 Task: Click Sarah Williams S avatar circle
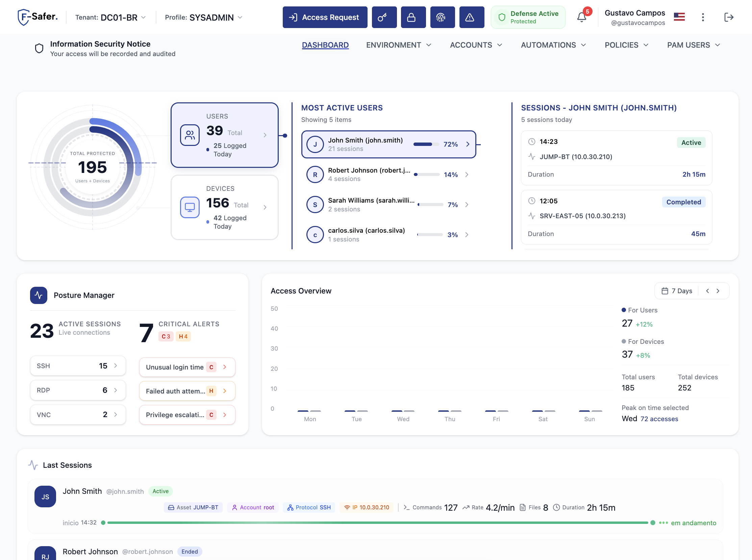pyautogui.click(x=315, y=205)
